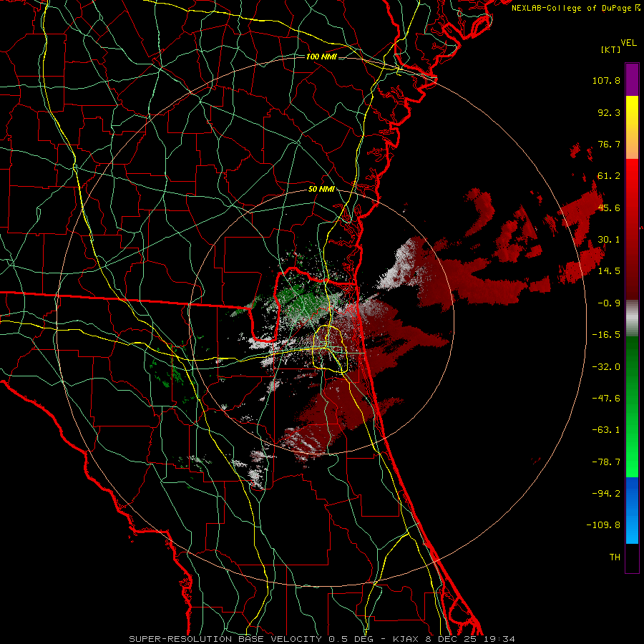Click the 61.2 legend value
Viewport: 644px width, 644px height.
click(x=609, y=176)
